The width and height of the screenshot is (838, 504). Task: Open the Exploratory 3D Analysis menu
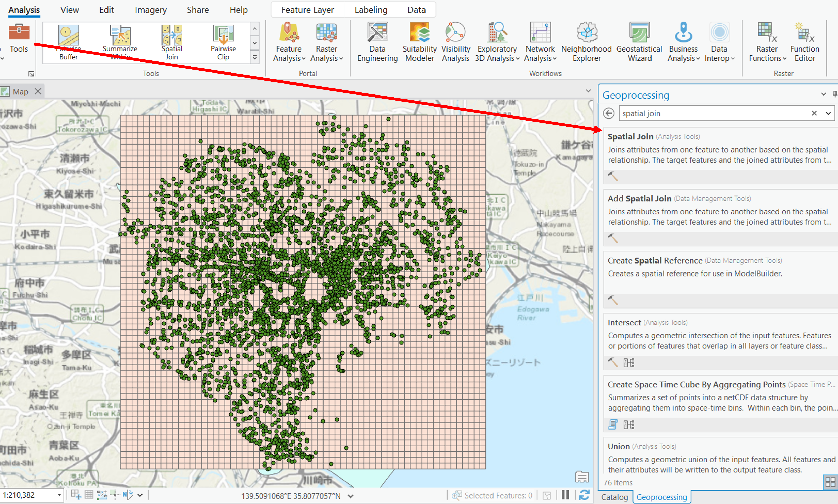(x=497, y=42)
